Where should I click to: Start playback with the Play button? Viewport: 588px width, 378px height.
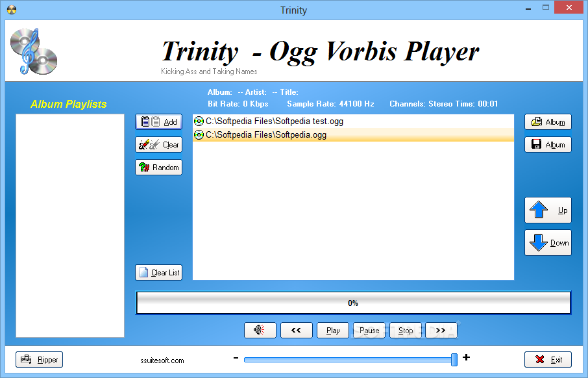point(333,331)
